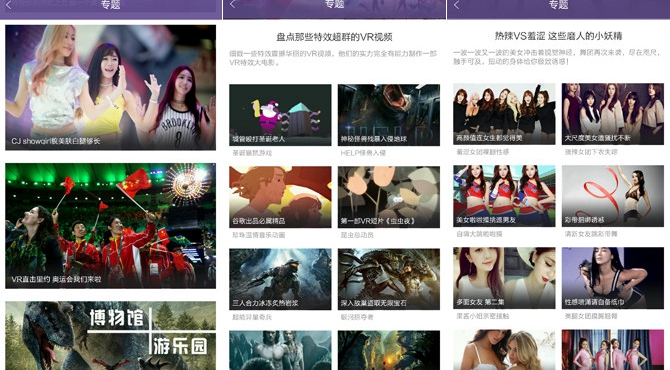Tap back arrow above the VR视频 special-effects page
The image size is (670, 370).
pos(232,4)
